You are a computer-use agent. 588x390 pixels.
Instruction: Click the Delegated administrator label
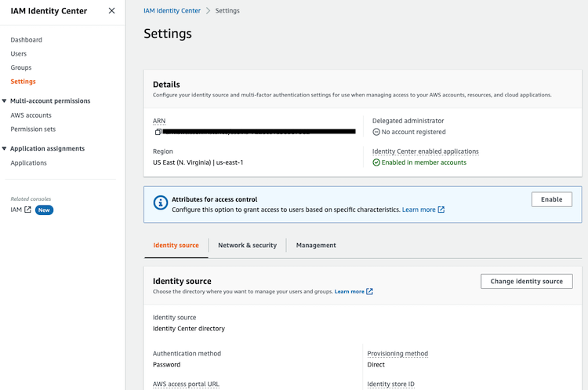pos(408,121)
